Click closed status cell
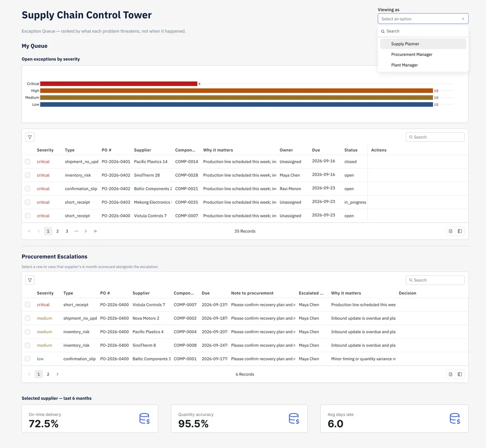 tap(350, 161)
